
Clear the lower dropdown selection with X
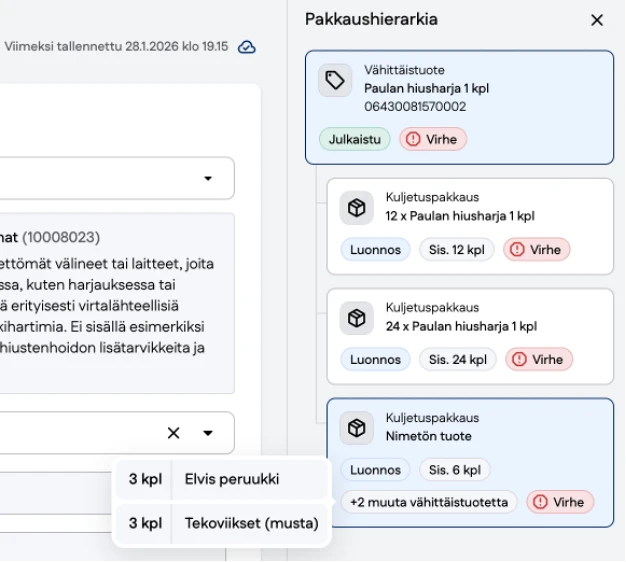coord(174,433)
